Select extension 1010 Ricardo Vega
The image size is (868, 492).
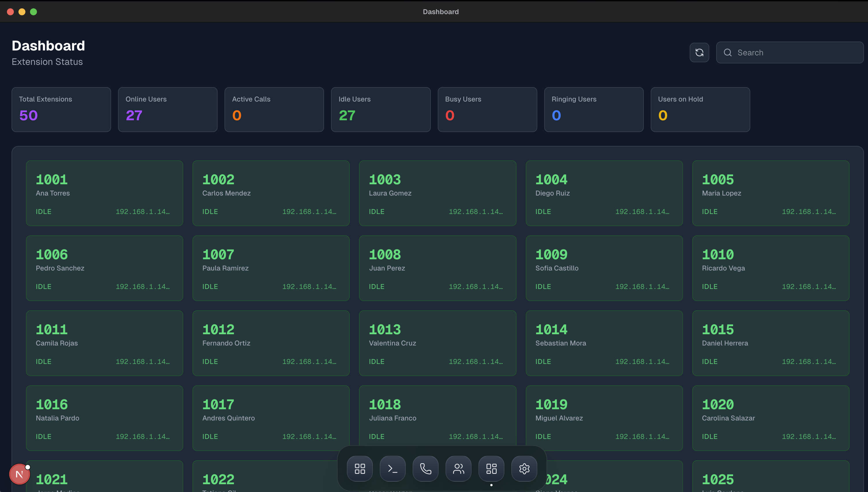pyautogui.click(x=771, y=268)
